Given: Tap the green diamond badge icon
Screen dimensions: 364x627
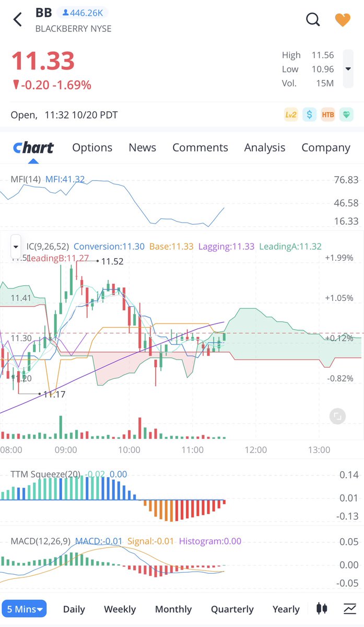Looking at the screenshot, I should [x=346, y=114].
